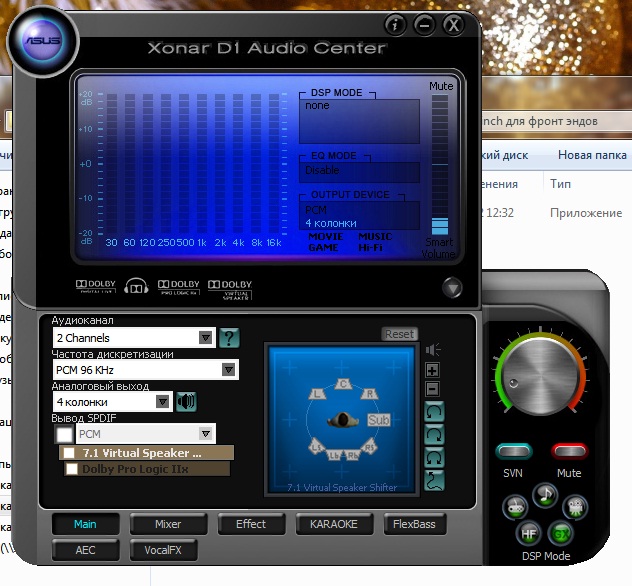632x586 pixels.
Task: Click Mute label above the volume meter
Action: [441, 86]
